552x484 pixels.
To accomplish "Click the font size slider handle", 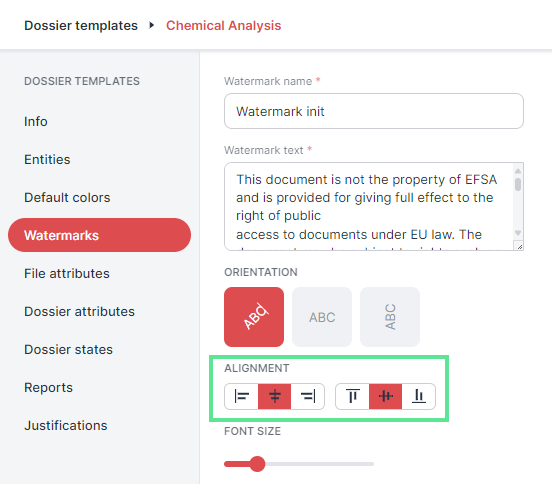I will pyautogui.click(x=257, y=464).
